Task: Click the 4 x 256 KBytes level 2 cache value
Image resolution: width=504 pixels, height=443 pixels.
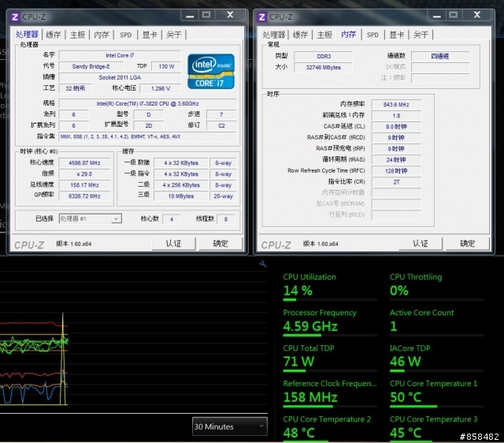Action: tap(181, 185)
